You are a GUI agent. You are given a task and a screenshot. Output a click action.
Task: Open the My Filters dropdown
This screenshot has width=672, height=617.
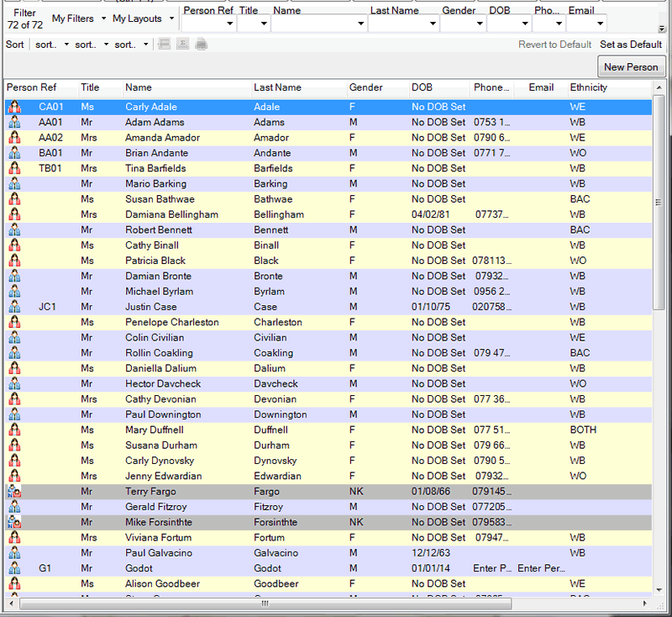click(79, 18)
